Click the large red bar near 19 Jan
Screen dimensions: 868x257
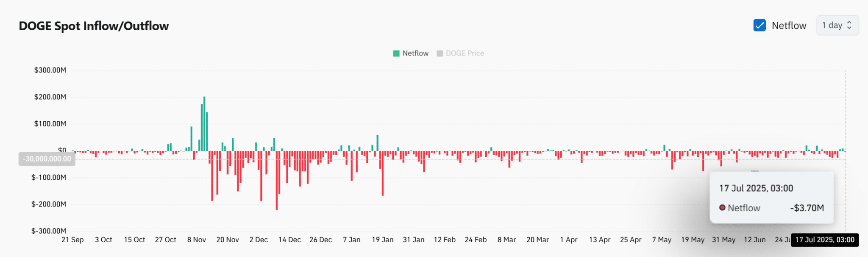click(x=383, y=174)
